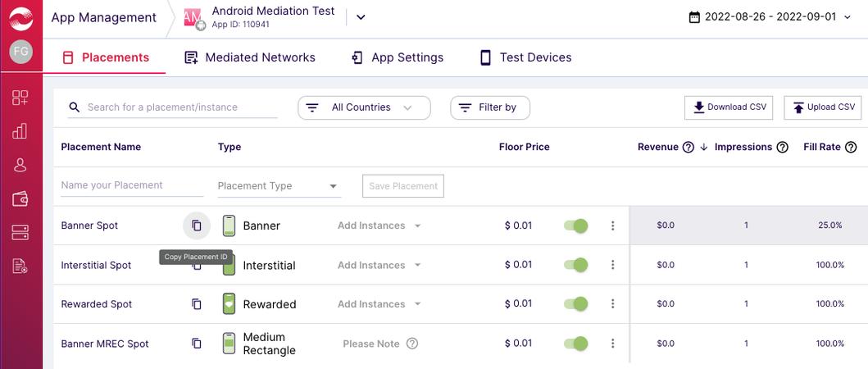
Task: Copy the Banner Spot placement ID
Action: click(x=197, y=225)
